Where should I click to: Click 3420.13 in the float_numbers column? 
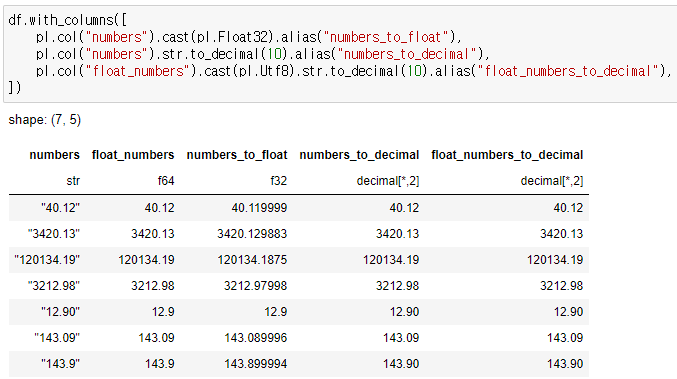(x=153, y=234)
